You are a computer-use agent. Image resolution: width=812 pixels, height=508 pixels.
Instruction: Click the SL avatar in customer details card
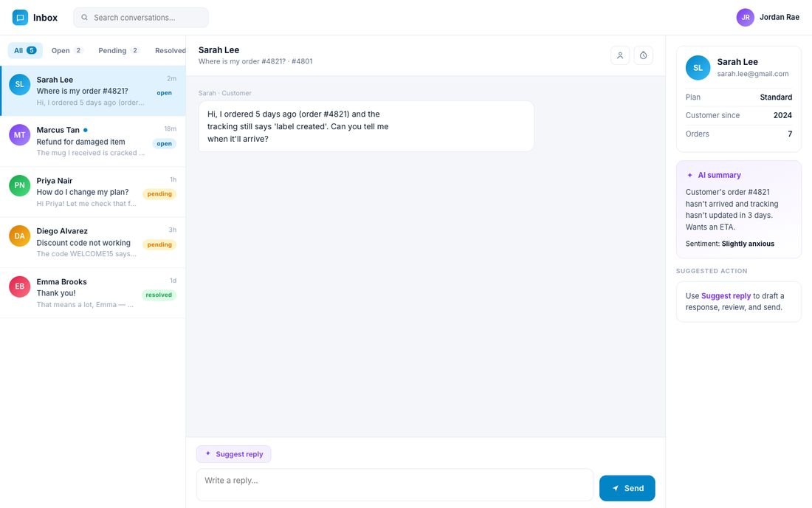pyautogui.click(x=698, y=68)
